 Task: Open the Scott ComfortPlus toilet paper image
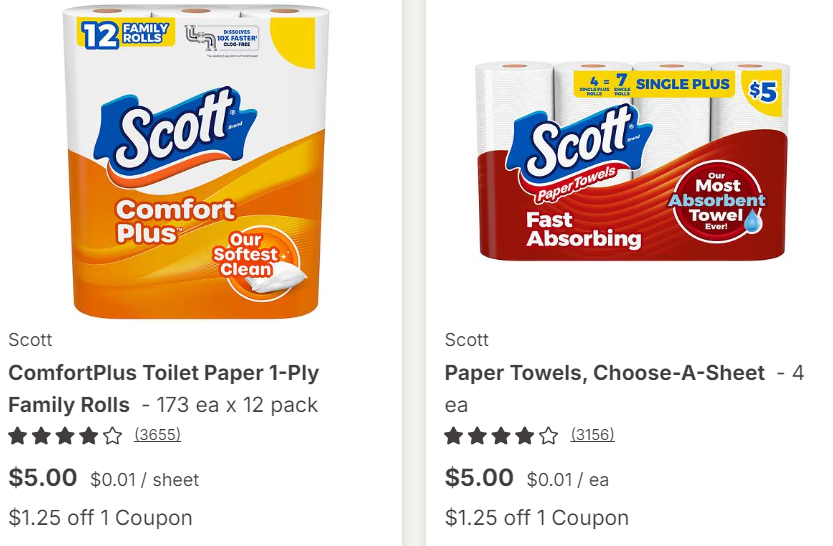pos(196,161)
